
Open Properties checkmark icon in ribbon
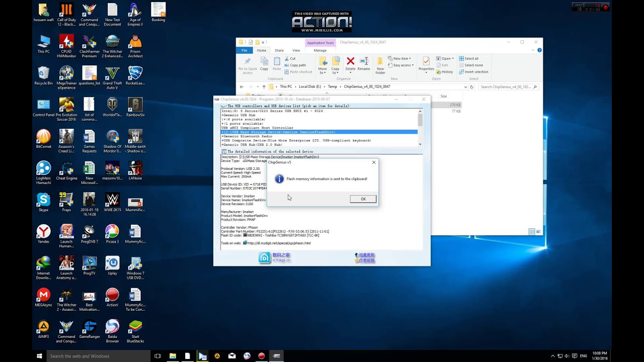click(x=426, y=62)
